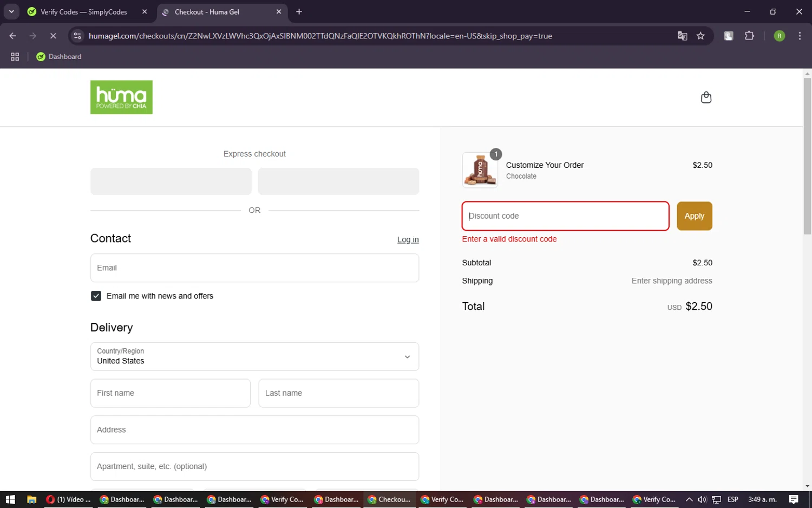Click the page vertical scrollbar
This screenshot has width=812, height=508.
pos(807,156)
